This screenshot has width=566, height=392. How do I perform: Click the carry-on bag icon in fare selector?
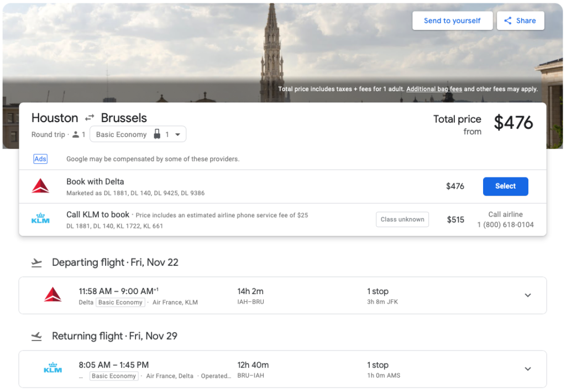pos(157,134)
